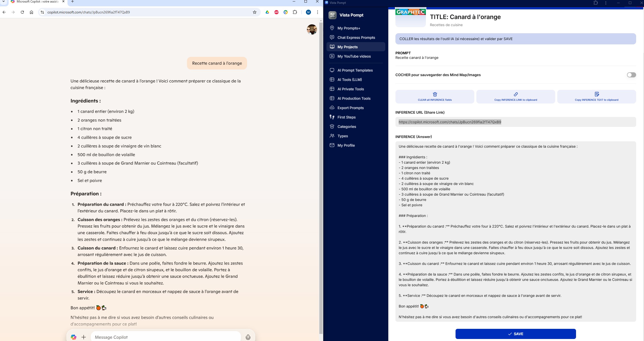Open Chrome's three-dot menu

click(317, 12)
